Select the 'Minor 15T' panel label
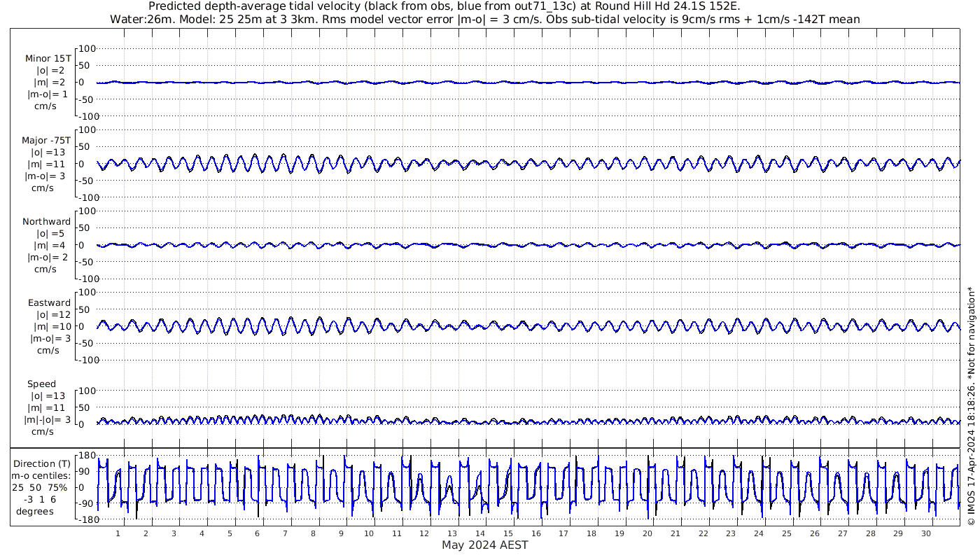This screenshot has height=560, width=980. click(48, 59)
